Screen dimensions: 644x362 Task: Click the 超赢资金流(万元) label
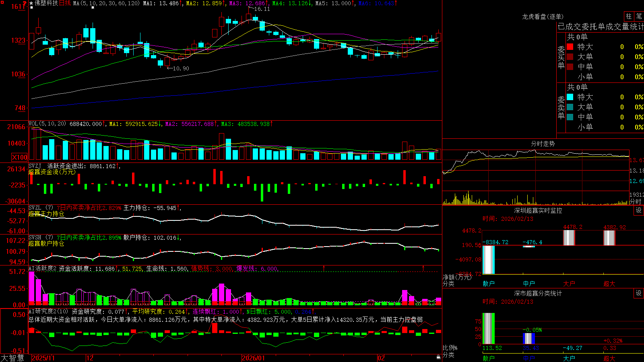52,172
